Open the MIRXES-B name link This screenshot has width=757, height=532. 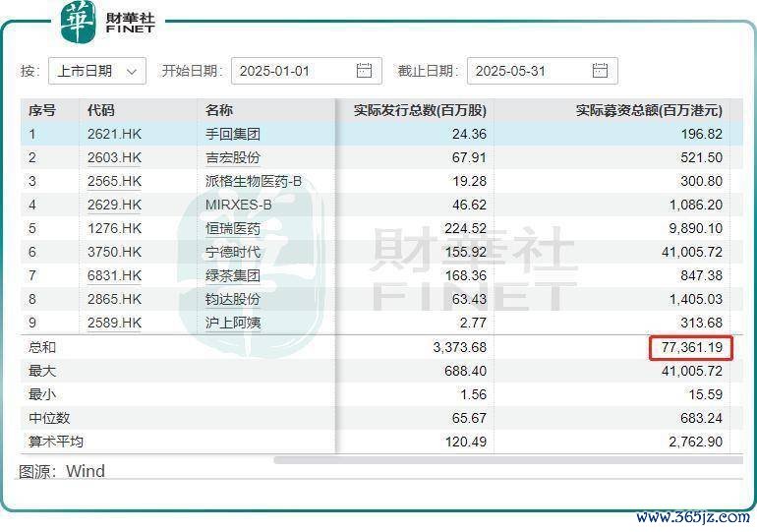239,206
